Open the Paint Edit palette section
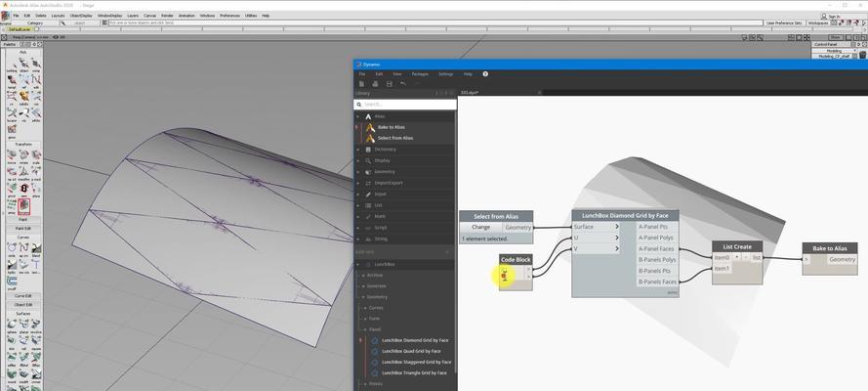This screenshot has height=391, width=868. [23, 228]
